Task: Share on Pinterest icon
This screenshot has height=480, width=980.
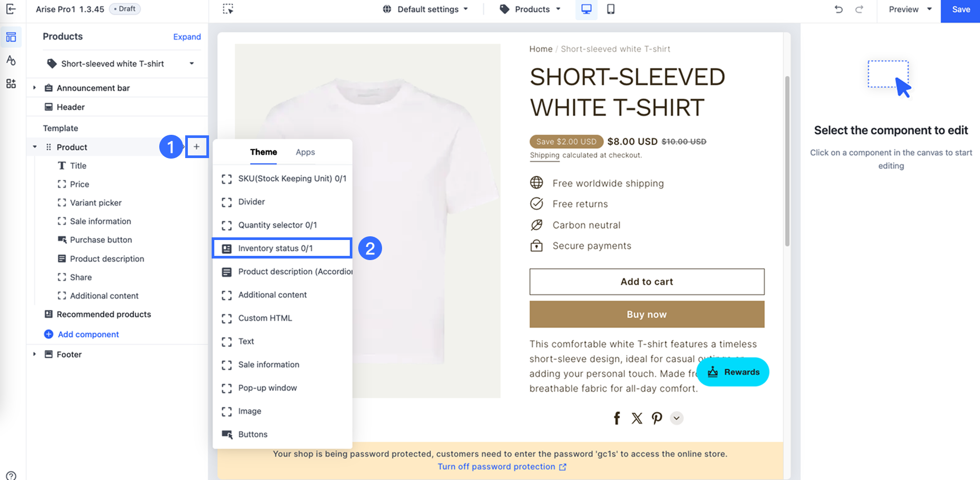Action: click(x=657, y=418)
